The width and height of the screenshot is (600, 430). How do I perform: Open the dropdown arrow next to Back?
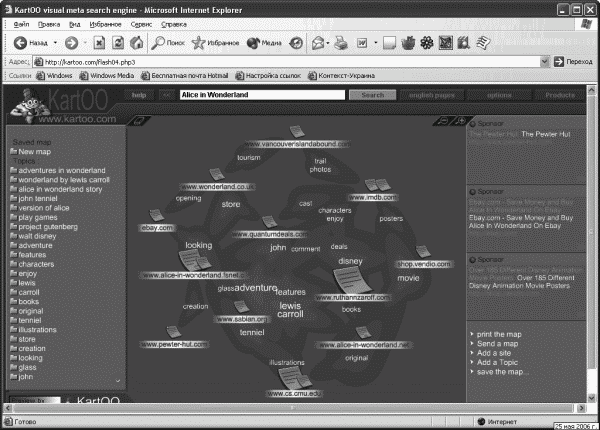[x=55, y=42]
